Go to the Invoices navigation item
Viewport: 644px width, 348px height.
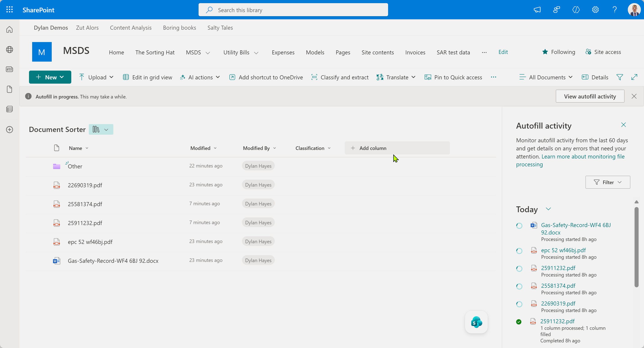point(415,53)
